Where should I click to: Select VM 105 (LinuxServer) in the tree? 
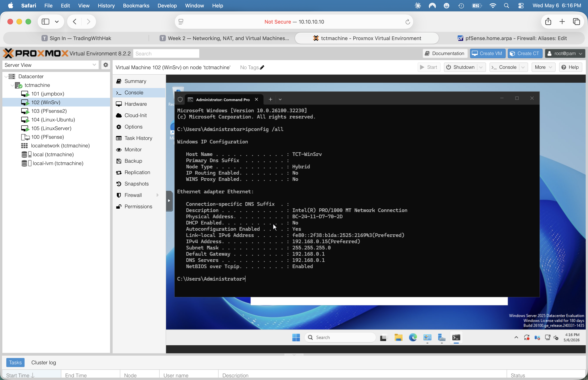(51, 128)
